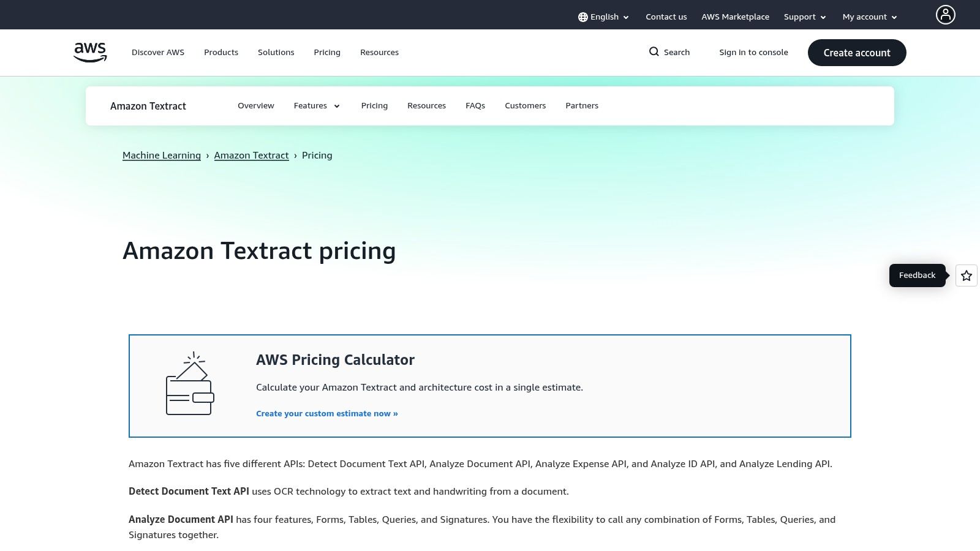This screenshot has height=551, width=980.
Task: Open the Features dropdown in Textract nav
Action: (x=316, y=105)
